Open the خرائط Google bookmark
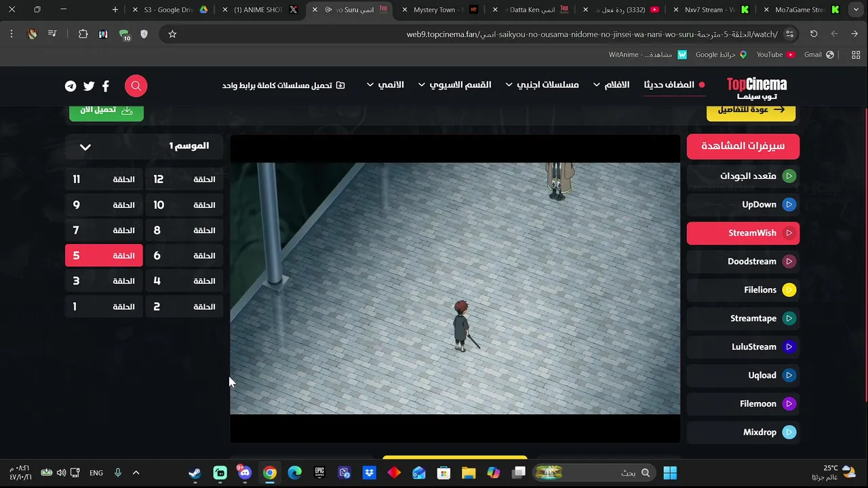868x488 pixels. click(x=721, y=54)
